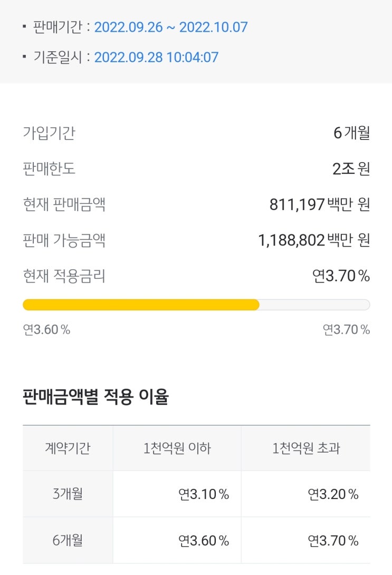This screenshot has height=575, width=392.
Task: Click the 연3.20% rate cell
Action: click(333, 494)
